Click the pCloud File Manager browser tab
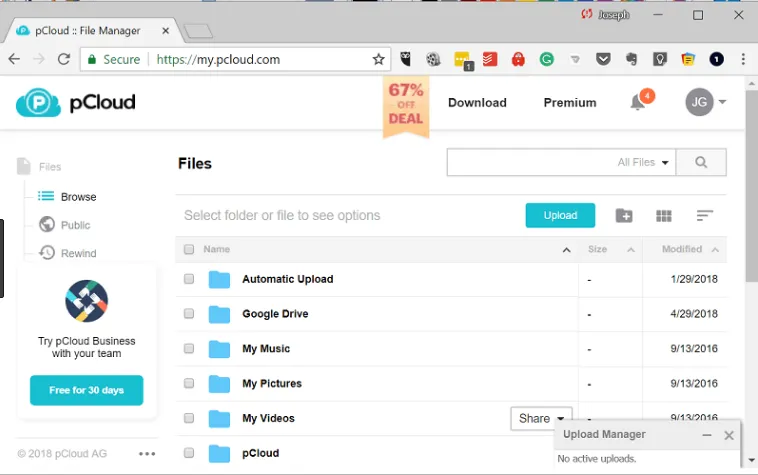 point(92,30)
